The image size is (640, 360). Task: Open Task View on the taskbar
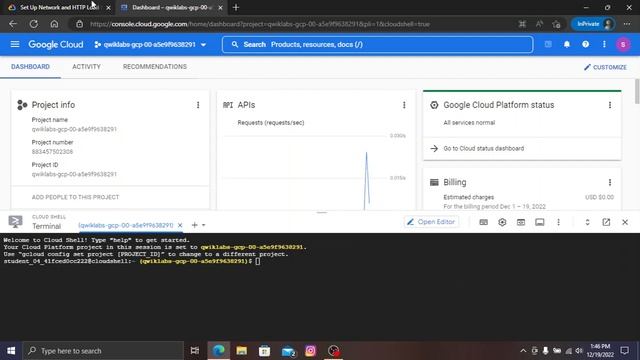(195, 351)
